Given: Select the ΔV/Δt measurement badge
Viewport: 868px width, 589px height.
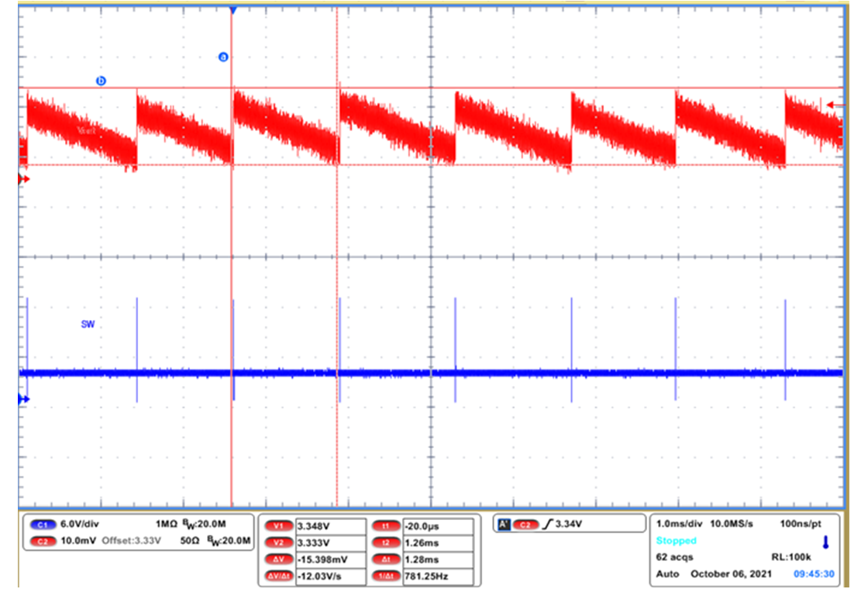Looking at the screenshot, I should click(x=279, y=576).
